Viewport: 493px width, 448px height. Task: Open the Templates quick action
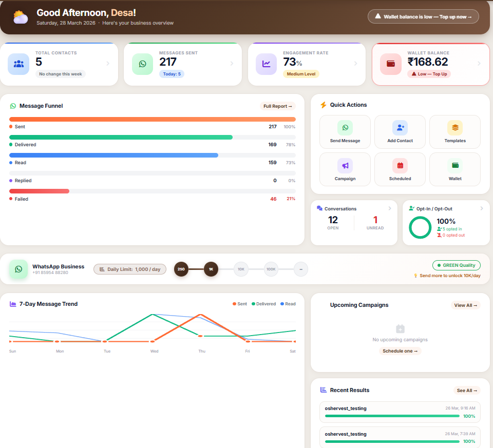click(454, 131)
